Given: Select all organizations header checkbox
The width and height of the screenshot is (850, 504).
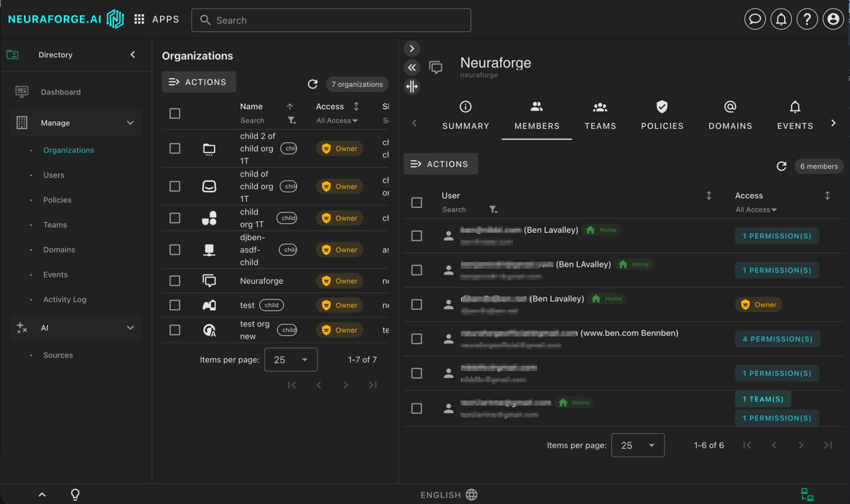Looking at the screenshot, I should pyautogui.click(x=175, y=113).
